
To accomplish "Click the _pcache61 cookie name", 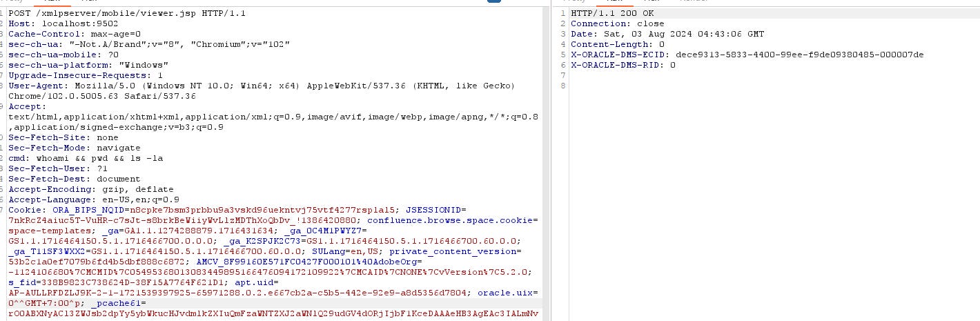I will coord(116,303).
